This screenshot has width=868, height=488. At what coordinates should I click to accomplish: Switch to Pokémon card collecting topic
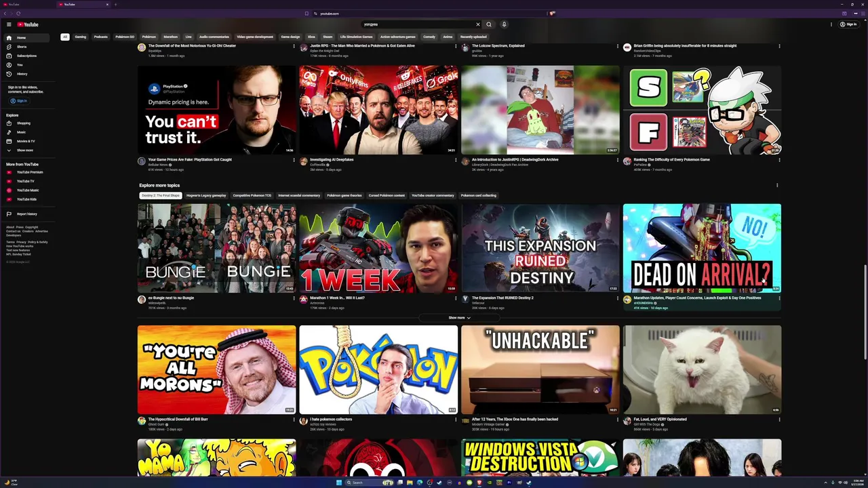tap(479, 195)
